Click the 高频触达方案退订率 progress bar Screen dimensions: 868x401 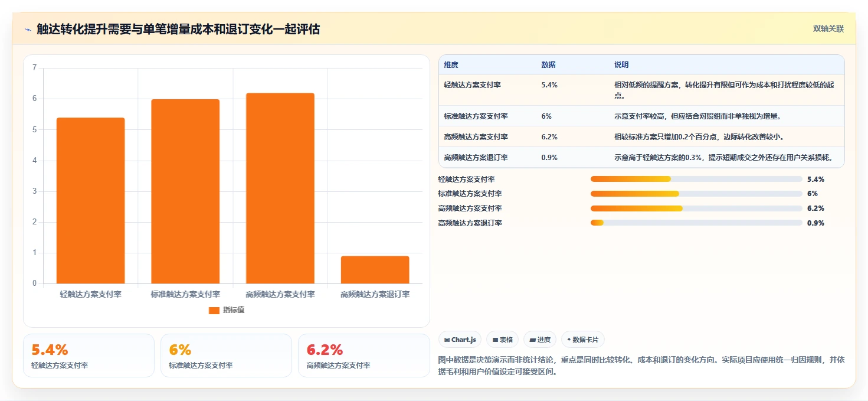pos(696,223)
